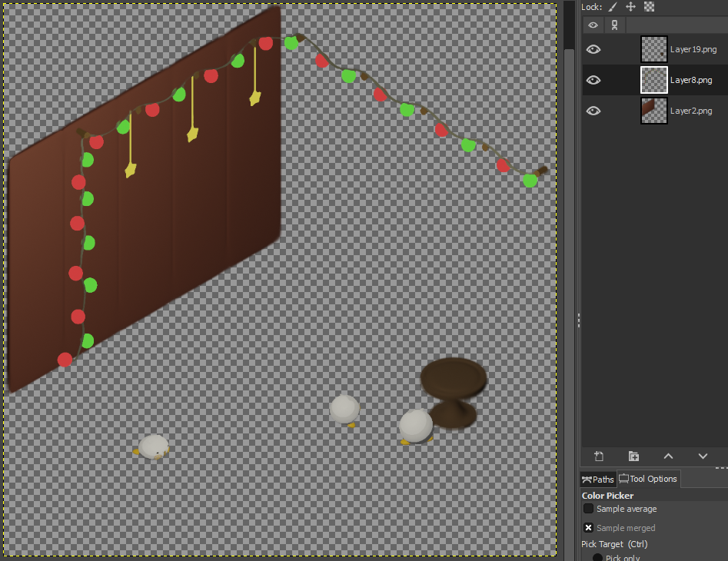Select the Layer8.png layer name

tap(691, 80)
